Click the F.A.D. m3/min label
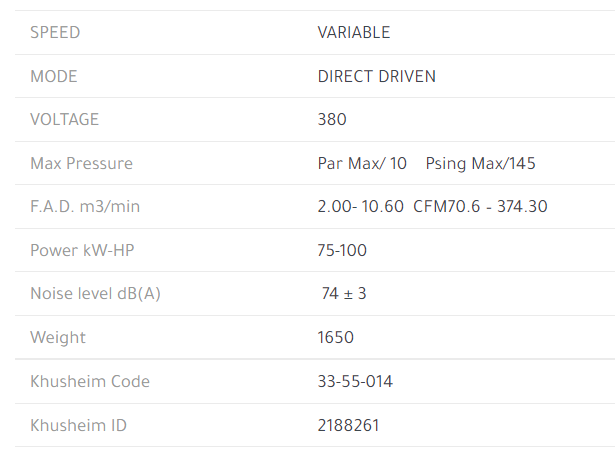 pos(85,207)
